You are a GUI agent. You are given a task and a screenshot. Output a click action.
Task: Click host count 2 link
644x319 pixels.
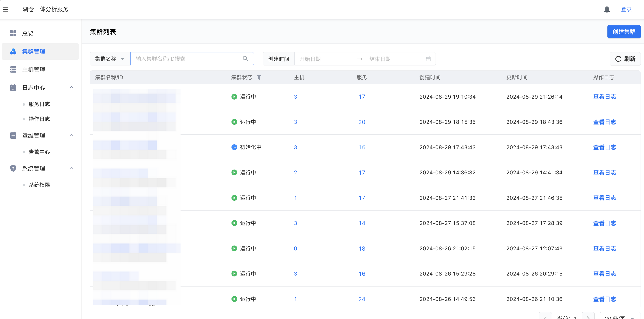(295, 173)
